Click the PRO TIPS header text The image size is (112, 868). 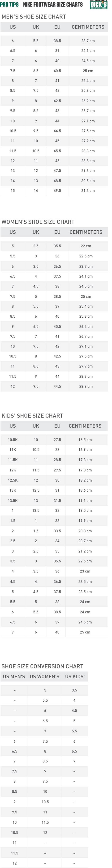tap(9, 4)
